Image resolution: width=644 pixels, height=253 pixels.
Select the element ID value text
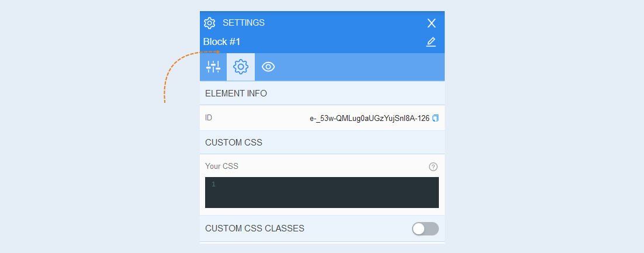pos(370,118)
